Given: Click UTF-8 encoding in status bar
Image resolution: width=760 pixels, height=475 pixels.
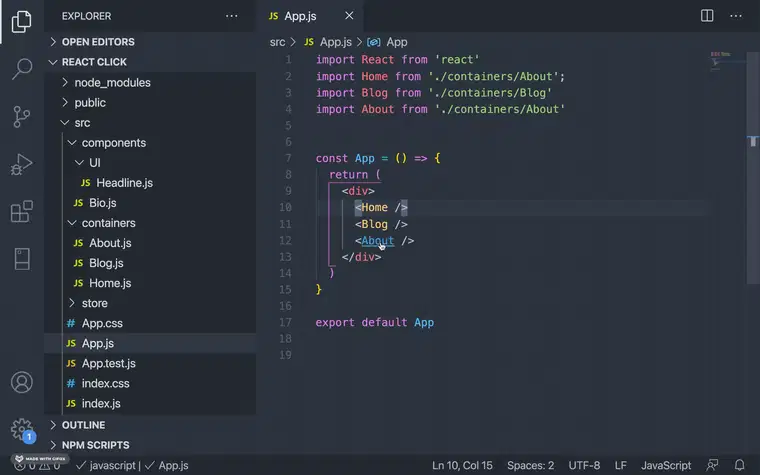Looking at the screenshot, I should pyautogui.click(x=584, y=466).
